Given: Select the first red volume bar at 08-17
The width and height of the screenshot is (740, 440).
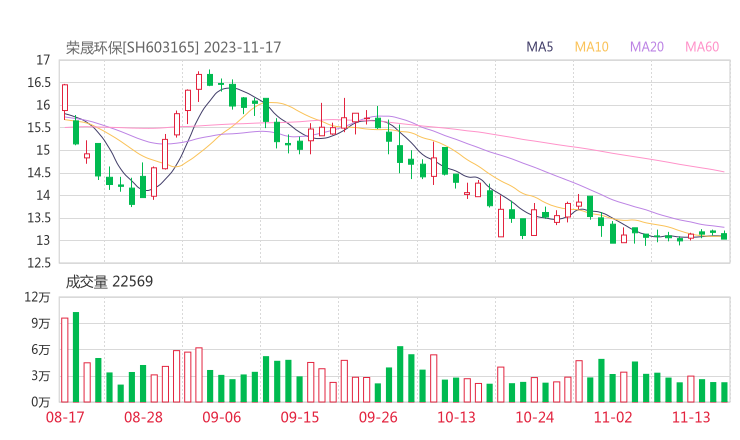Looking at the screenshot, I should (x=65, y=360).
